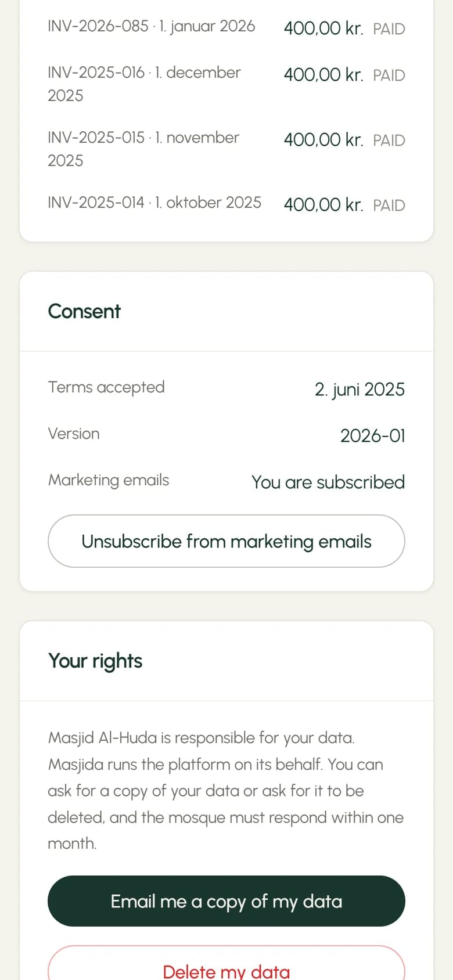The width and height of the screenshot is (453, 980).
Task: Click the 400,00 kr. amount for INV-2025-015
Action: coord(323,139)
